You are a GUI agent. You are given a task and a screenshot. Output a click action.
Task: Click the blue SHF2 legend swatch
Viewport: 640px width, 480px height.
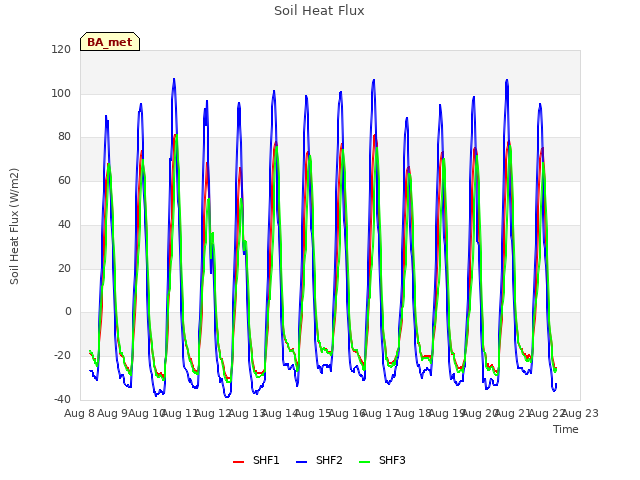(301, 462)
